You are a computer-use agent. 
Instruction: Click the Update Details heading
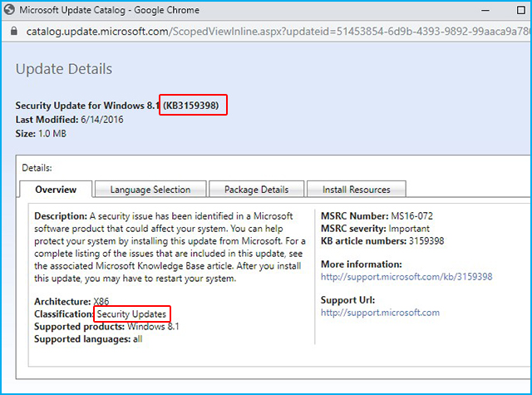[64, 69]
